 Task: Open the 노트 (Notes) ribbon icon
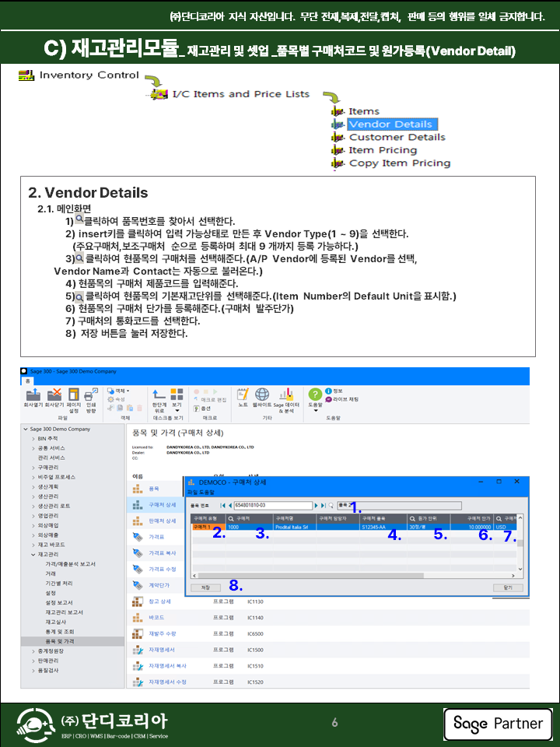tap(243, 394)
